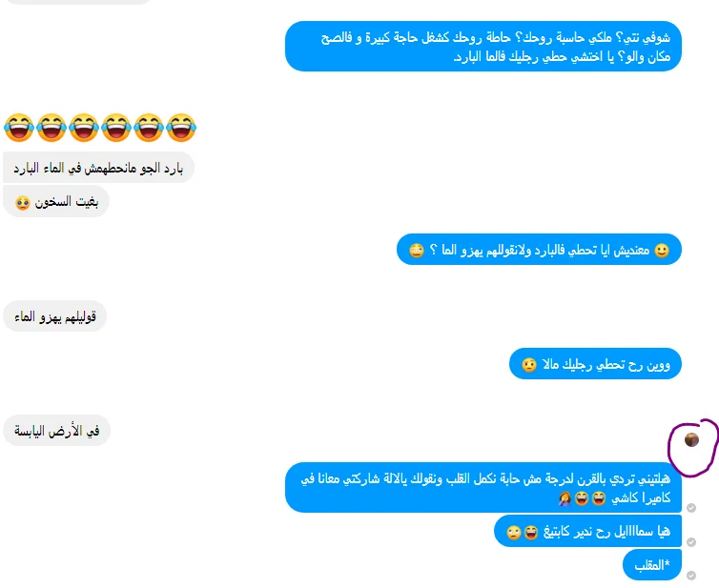Viewport: 719px width, 588px height.
Task: Select the blue bubble starting with شوفي نتي
Action: 483,47
